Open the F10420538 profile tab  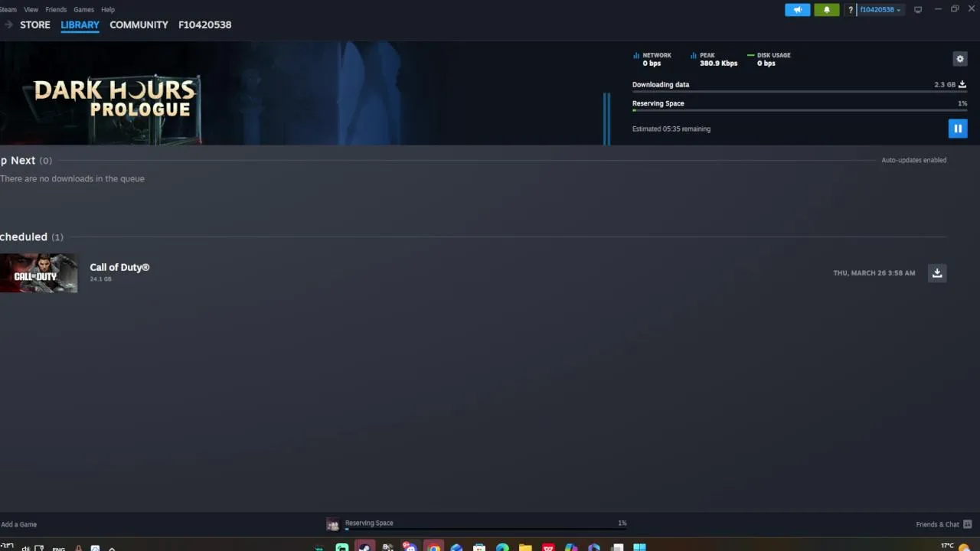[x=205, y=24]
